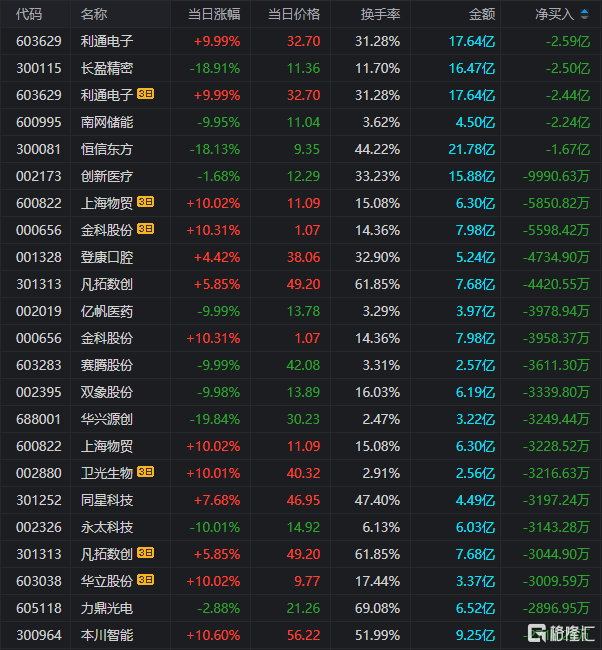The height and width of the screenshot is (650, 602).
Task: Click the 3日 badge beside 上海物贸
Action: tap(146, 202)
